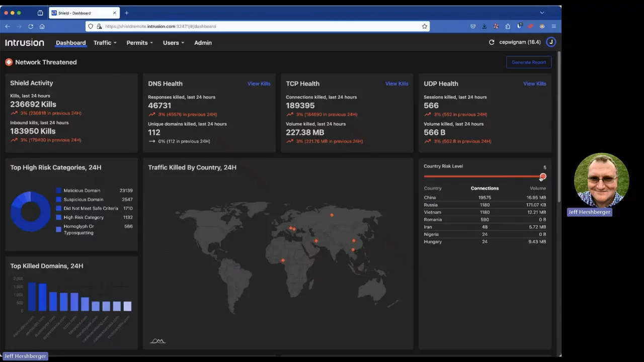Open View Kills under TCP Health

point(396,83)
